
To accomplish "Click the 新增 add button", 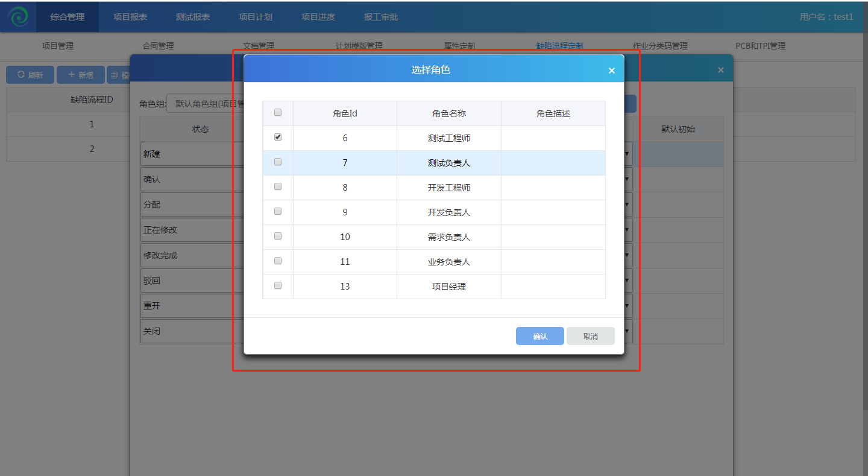I will (81, 75).
